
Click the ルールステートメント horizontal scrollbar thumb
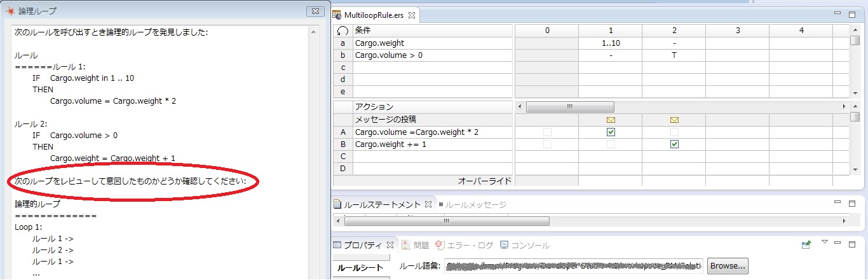coord(447,221)
